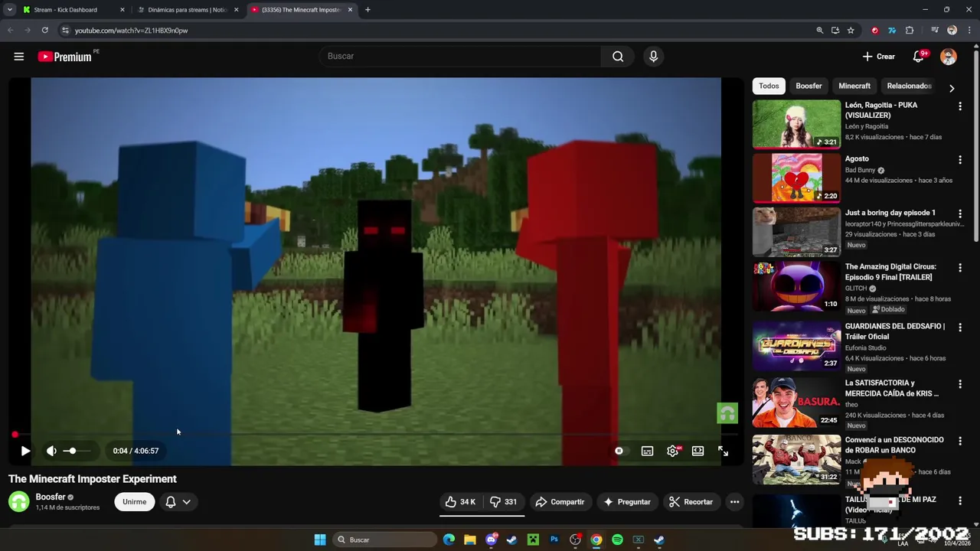Open Photoshop from the taskbar
Viewport: 980px width, 551px height.
pos(554,540)
